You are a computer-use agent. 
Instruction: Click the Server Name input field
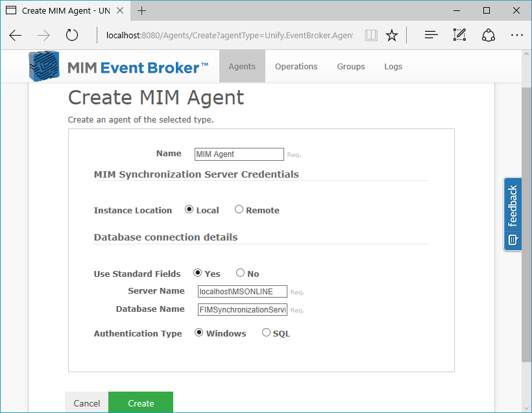point(243,292)
